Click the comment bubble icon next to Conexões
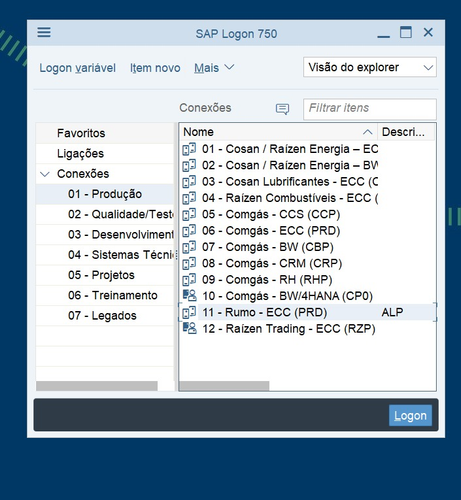The height and width of the screenshot is (500, 461). (x=282, y=109)
